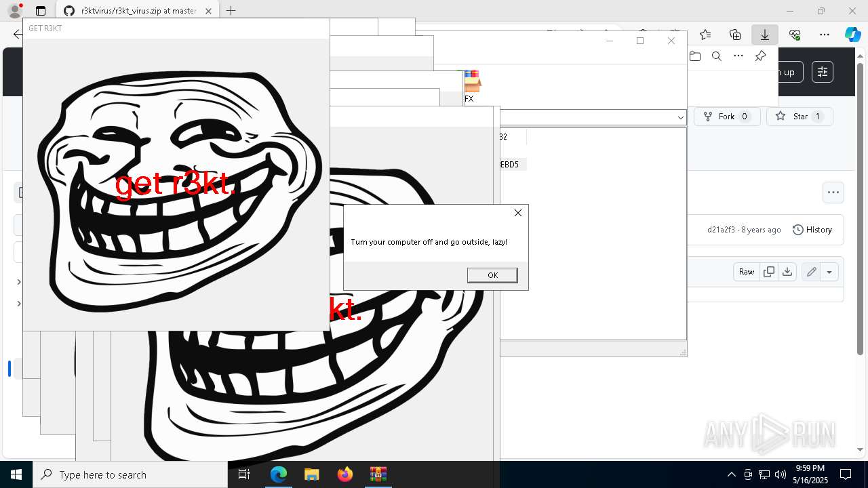Open Browser essentials heart icon
Image resolution: width=868 pixels, height=488 pixels.
[x=795, y=35]
